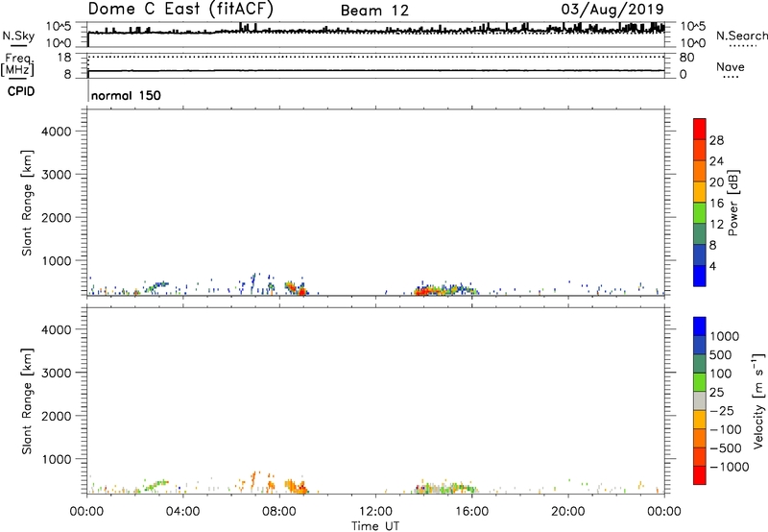The image size is (768, 532).
Task: Click the 'Dome C East (fitACF)' title
Action: (180, 10)
